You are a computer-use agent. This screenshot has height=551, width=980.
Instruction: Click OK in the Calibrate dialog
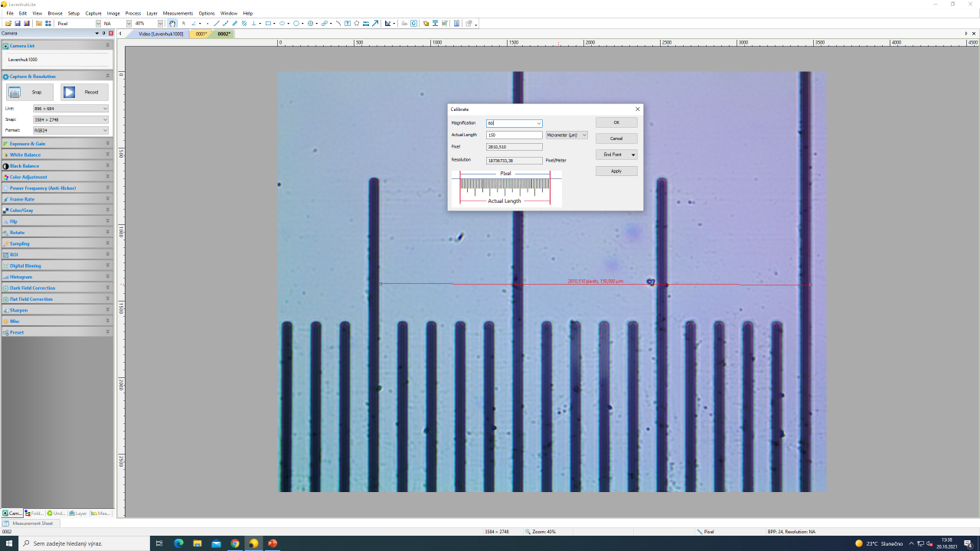[x=616, y=122]
